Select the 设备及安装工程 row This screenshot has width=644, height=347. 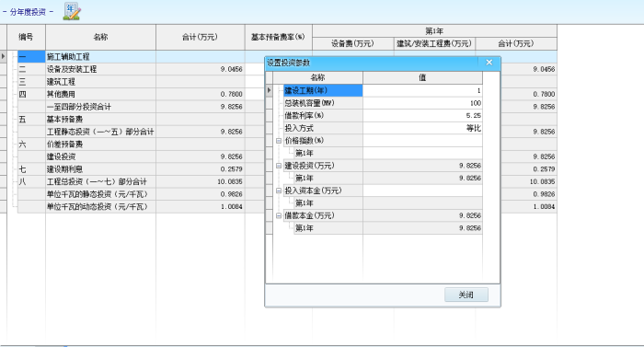100,69
